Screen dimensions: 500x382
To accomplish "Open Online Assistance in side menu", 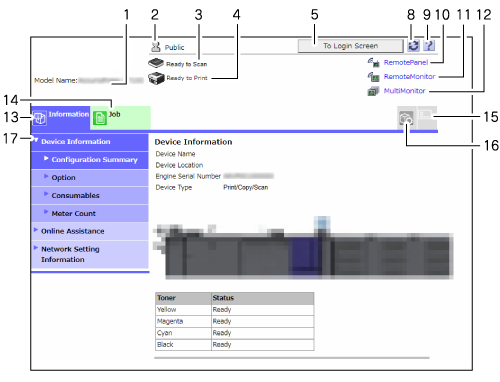I will click(90, 231).
